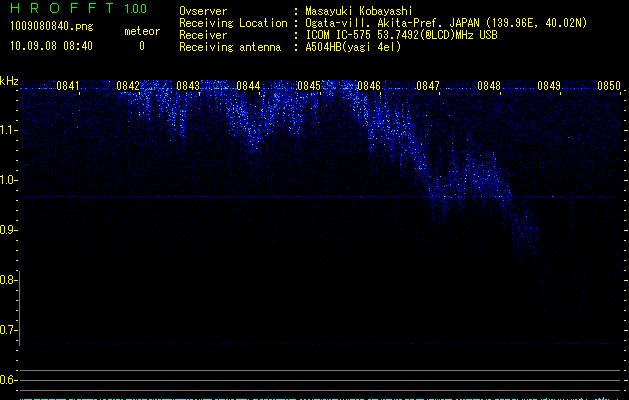The width and height of the screenshot is (629, 400).
Task: Select the filename 1009080840.png
Action: [52, 26]
